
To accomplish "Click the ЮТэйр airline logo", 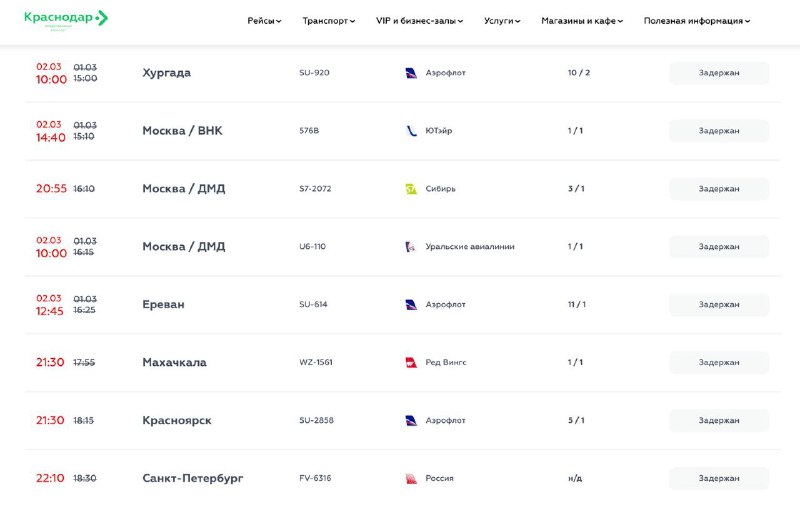I will 411,131.
